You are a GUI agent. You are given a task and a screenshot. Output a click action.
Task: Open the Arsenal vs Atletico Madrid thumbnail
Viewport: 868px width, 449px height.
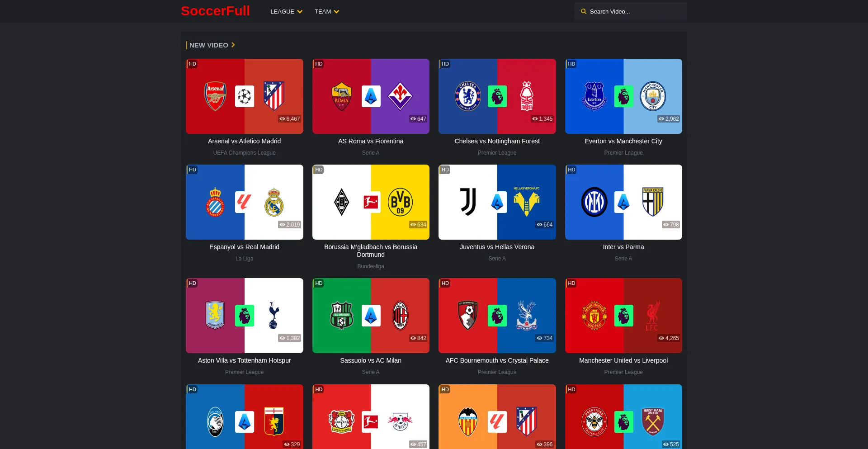245,96
